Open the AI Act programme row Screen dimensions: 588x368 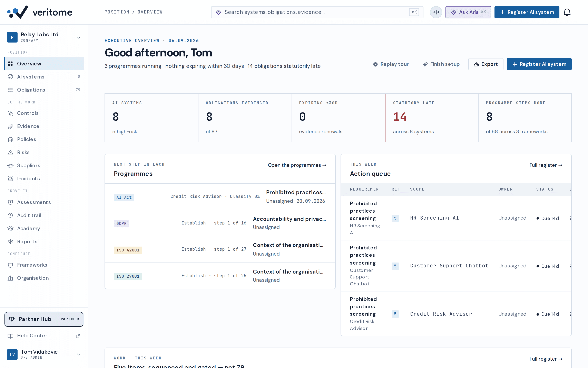pos(220,197)
